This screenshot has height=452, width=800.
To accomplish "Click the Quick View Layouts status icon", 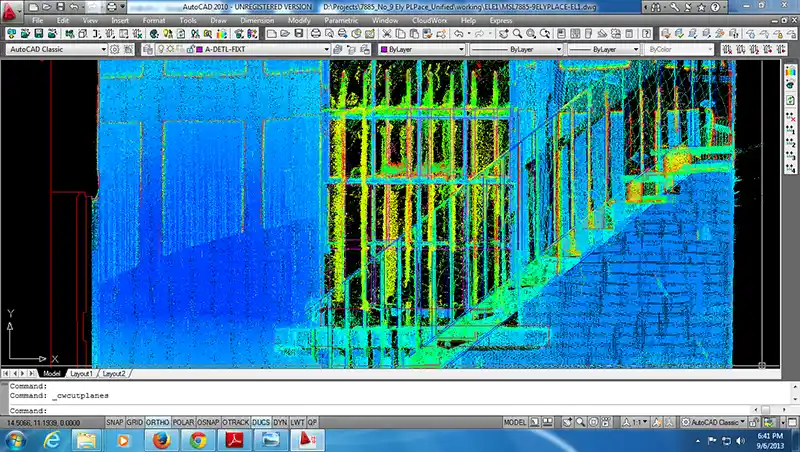I will [534, 422].
